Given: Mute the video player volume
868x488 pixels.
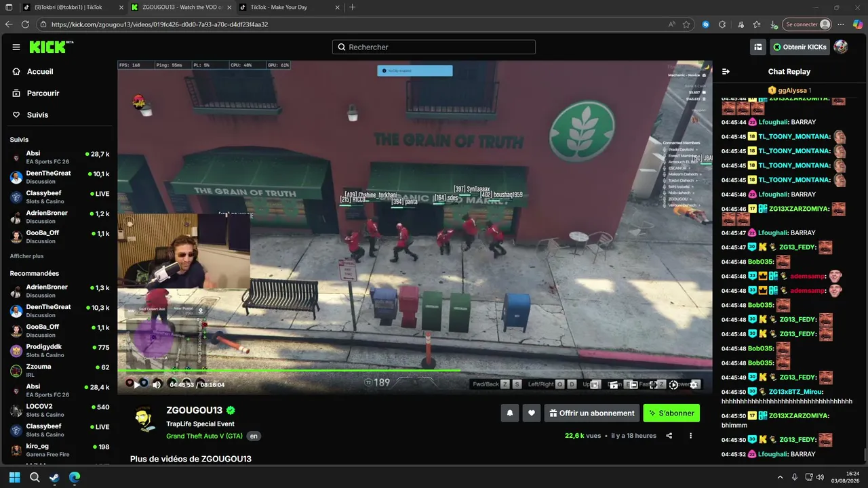Looking at the screenshot, I should click(157, 384).
